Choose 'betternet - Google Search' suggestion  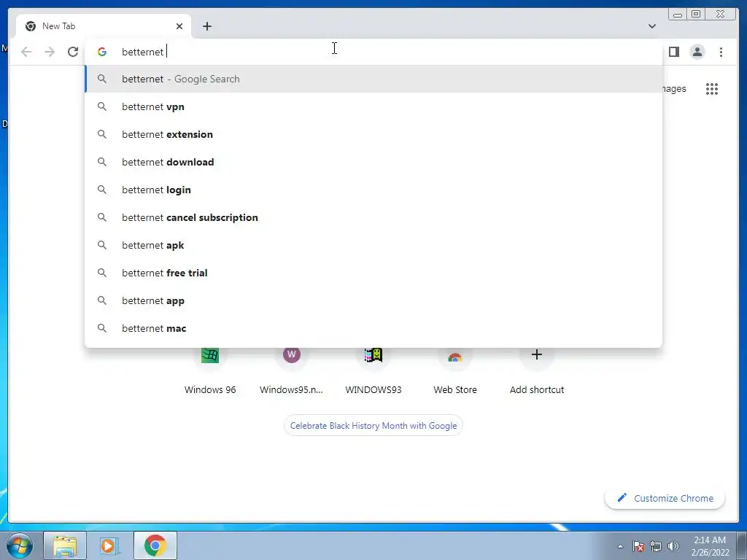pos(373,79)
